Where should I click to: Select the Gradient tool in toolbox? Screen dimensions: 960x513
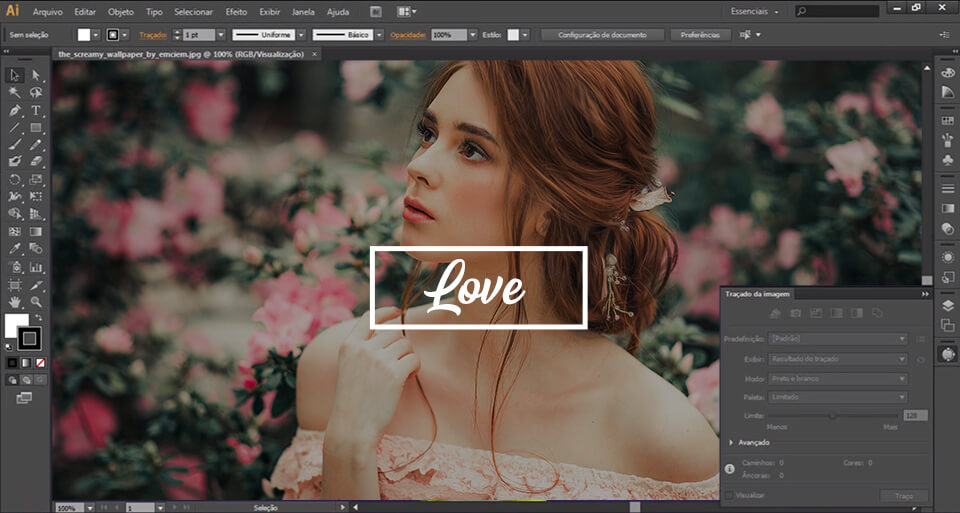click(36, 231)
